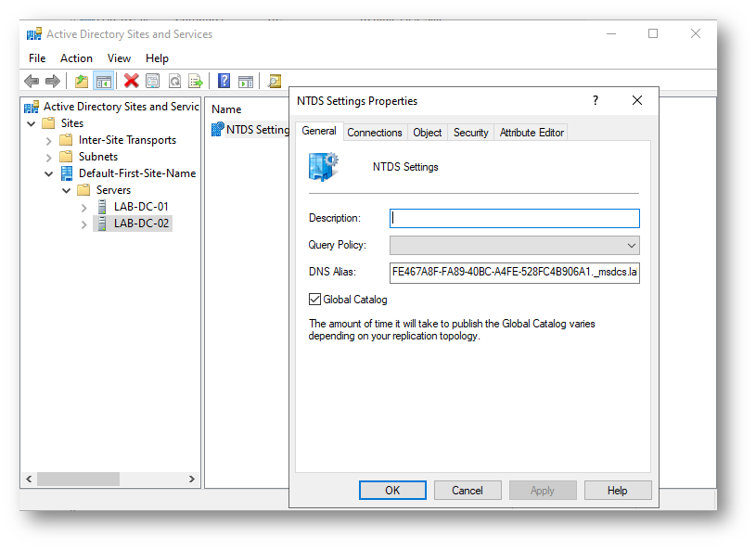Open the Action menu

coord(76,58)
